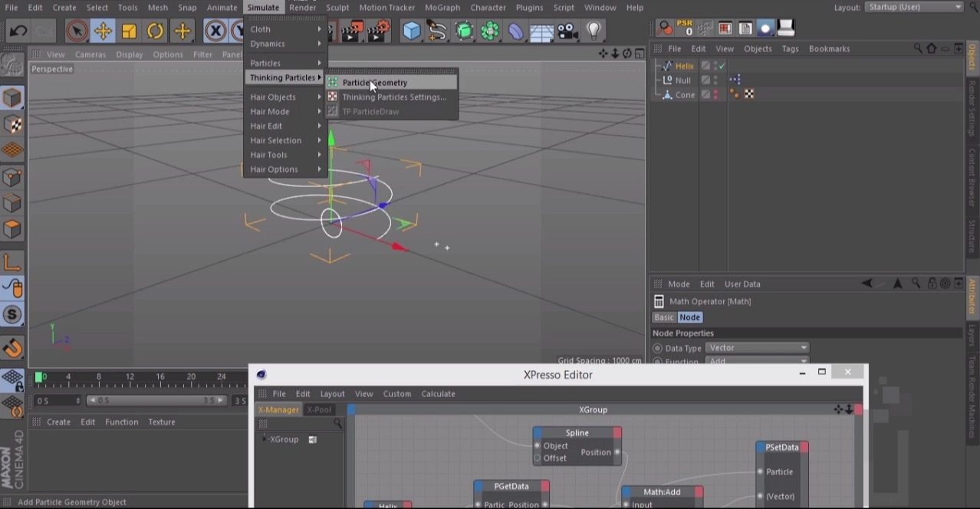This screenshot has height=509, width=980.
Task: Click the viewport pan navigation icon
Action: [603, 54]
